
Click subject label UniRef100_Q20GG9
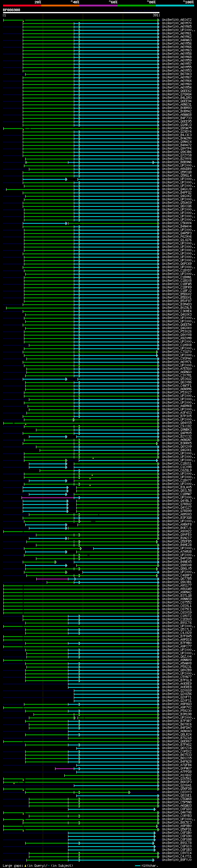point(177,690)
